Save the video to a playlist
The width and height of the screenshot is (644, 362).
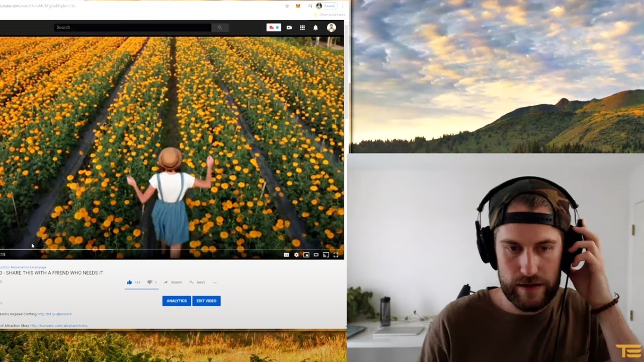pyautogui.click(x=197, y=283)
